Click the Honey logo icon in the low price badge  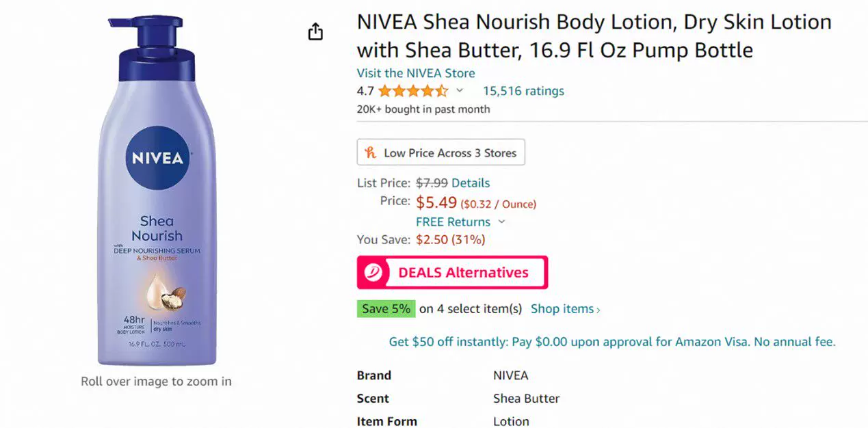point(371,152)
